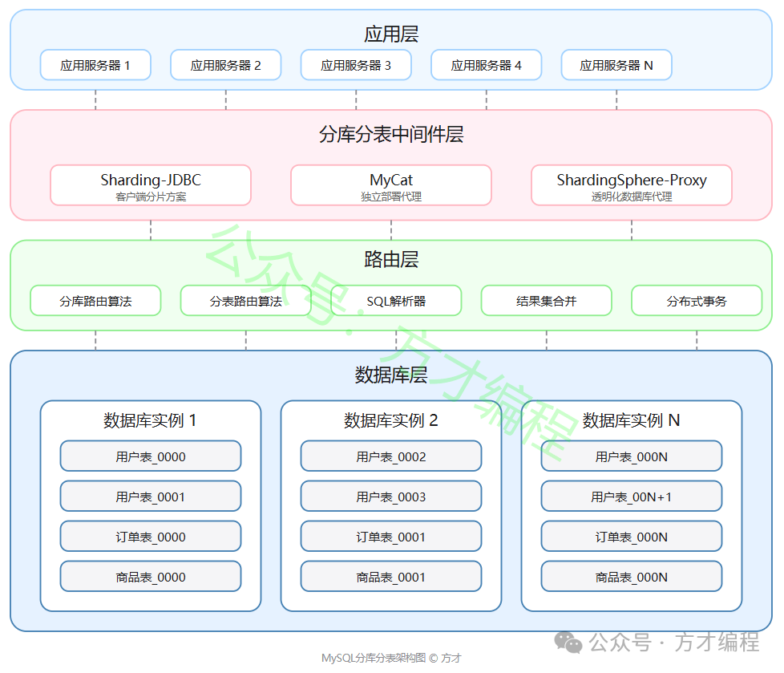Screen dimensions: 784x673
Task: Click the MyCat 独立部署代理 box
Action: click(391, 185)
